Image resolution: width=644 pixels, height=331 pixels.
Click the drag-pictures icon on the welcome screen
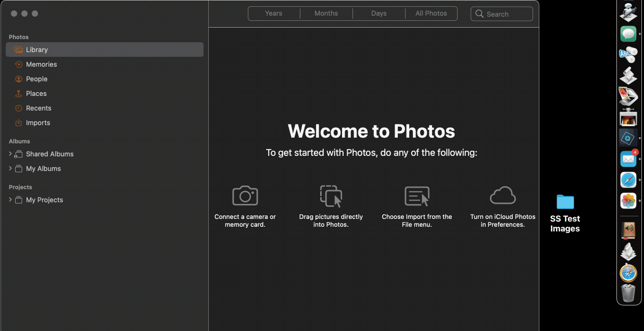tap(331, 196)
